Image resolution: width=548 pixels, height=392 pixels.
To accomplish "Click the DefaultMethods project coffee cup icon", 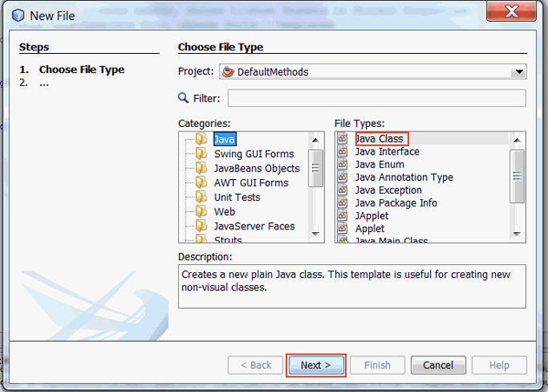I will pyautogui.click(x=228, y=71).
